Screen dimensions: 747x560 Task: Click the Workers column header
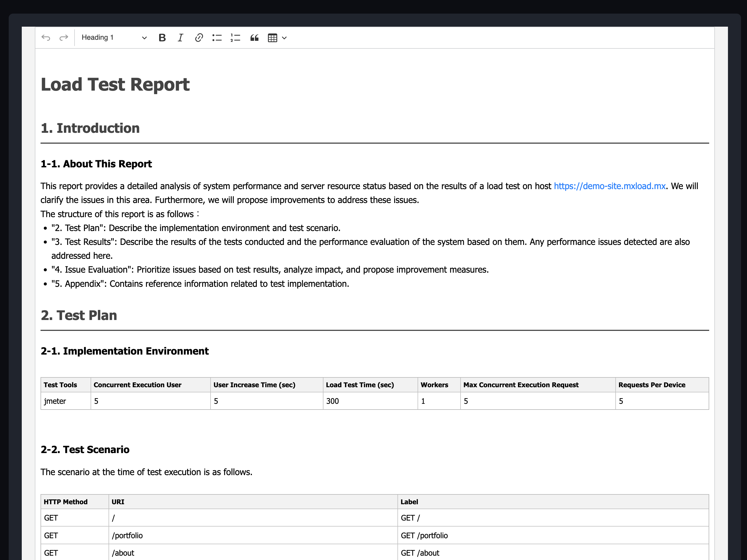434,385
